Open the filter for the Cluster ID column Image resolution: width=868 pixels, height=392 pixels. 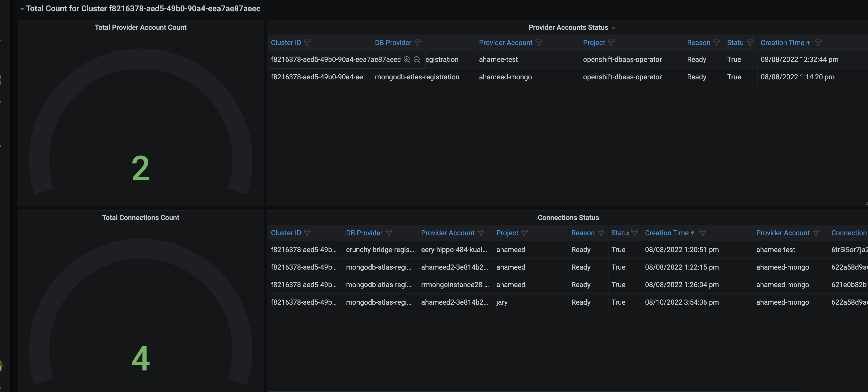307,43
